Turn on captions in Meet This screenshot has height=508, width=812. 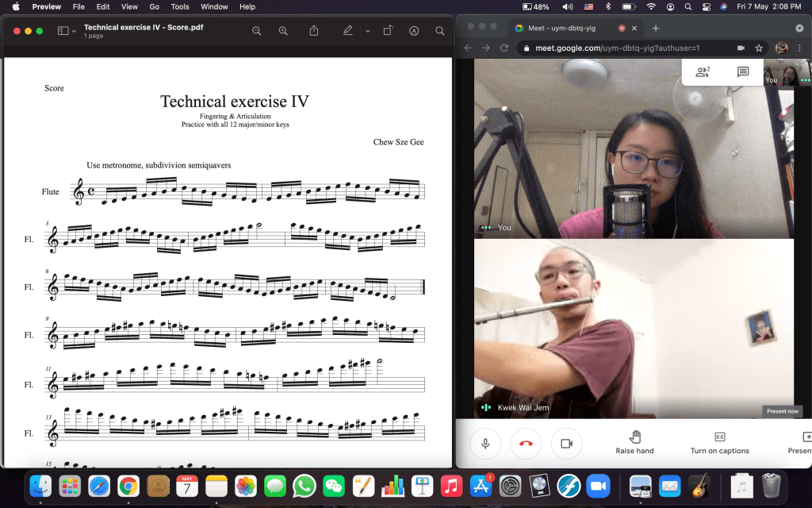coord(719,443)
